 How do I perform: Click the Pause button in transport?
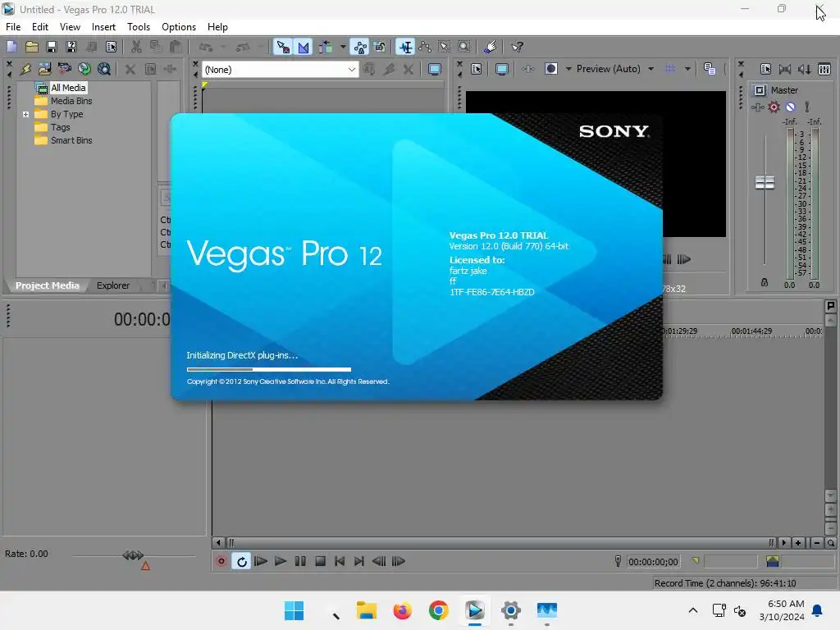[300, 561]
